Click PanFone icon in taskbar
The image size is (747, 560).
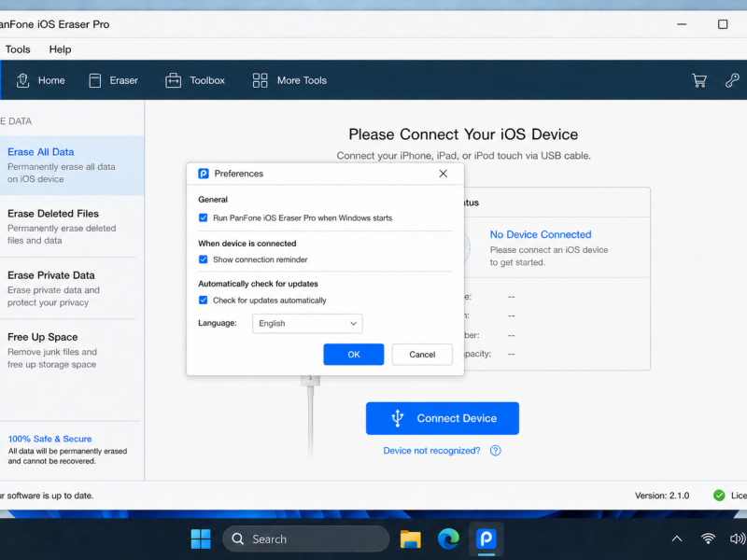point(486,539)
